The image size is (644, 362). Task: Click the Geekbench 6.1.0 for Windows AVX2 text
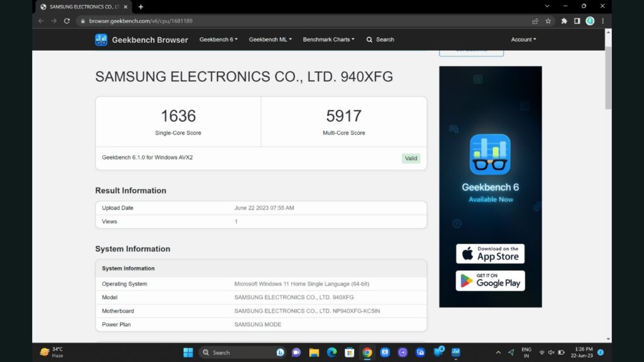point(147,158)
